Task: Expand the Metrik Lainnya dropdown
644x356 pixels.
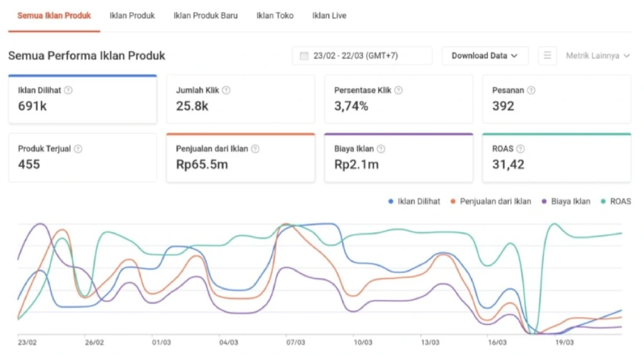Action: (x=597, y=55)
